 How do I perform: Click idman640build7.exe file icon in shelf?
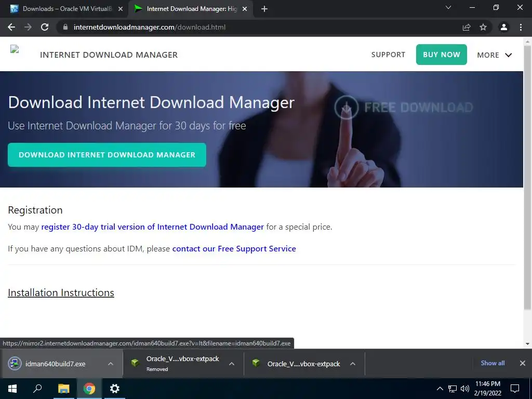pyautogui.click(x=15, y=363)
